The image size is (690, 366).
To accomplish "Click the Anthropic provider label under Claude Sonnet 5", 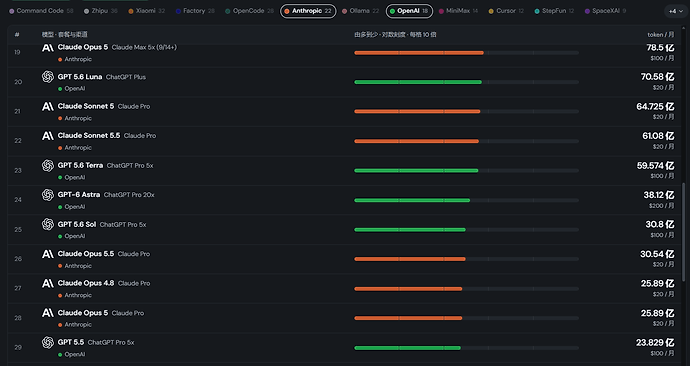I will [x=78, y=118].
